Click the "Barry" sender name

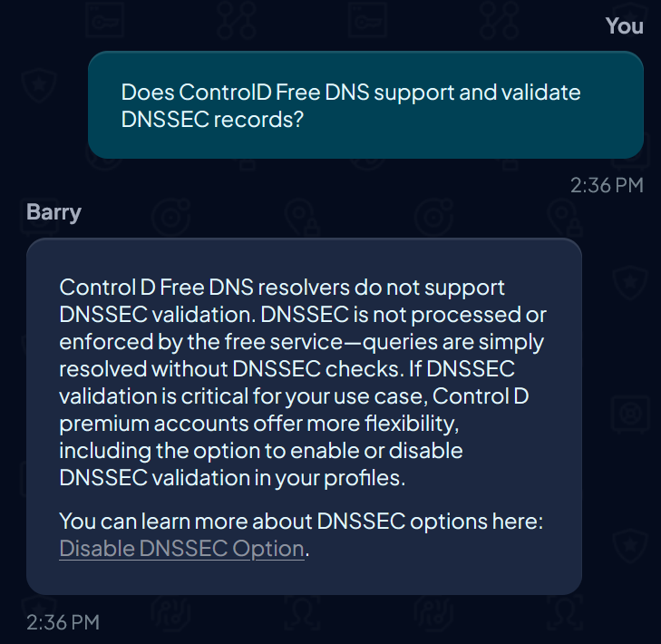click(x=53, y=212)
